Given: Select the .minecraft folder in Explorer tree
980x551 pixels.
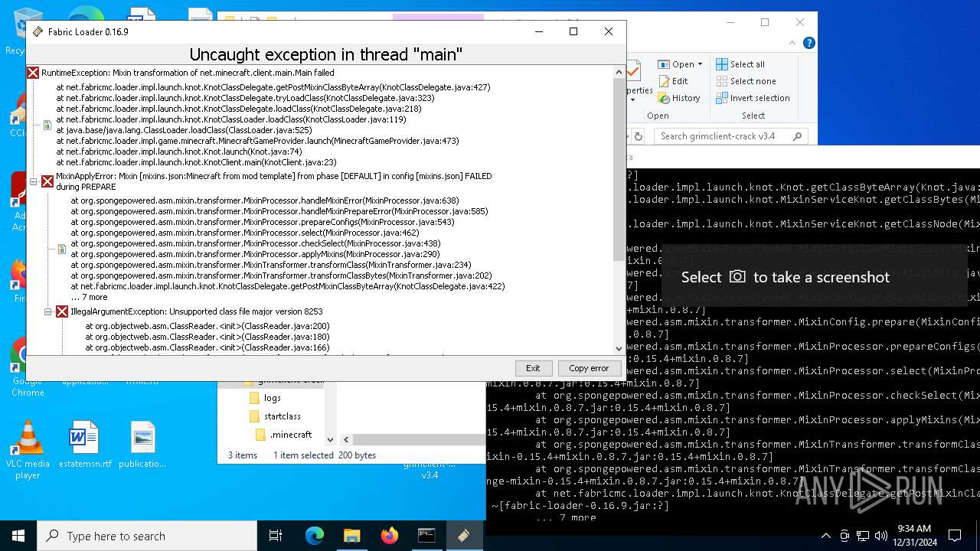Looking at the screenshot, I should (283, 435).
